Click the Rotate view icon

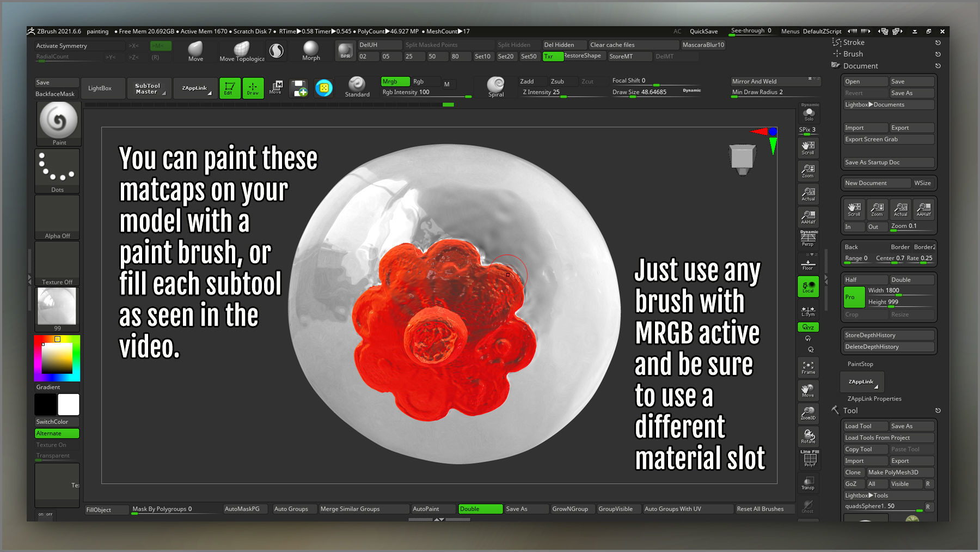click(808, 436)
